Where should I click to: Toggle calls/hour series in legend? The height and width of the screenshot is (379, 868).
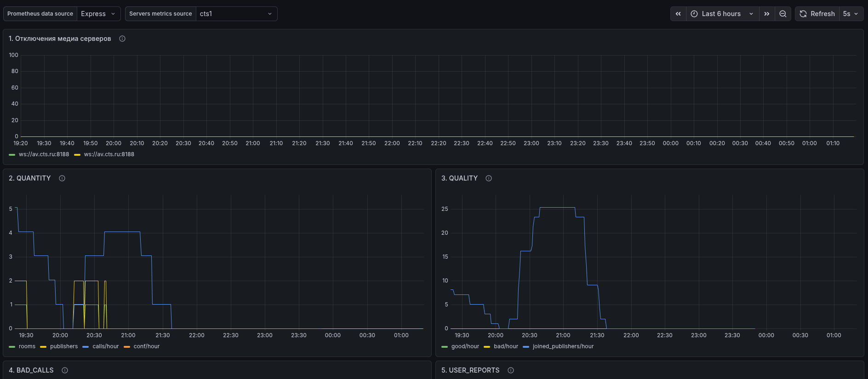pyautogui.click(x=105, y=346)
